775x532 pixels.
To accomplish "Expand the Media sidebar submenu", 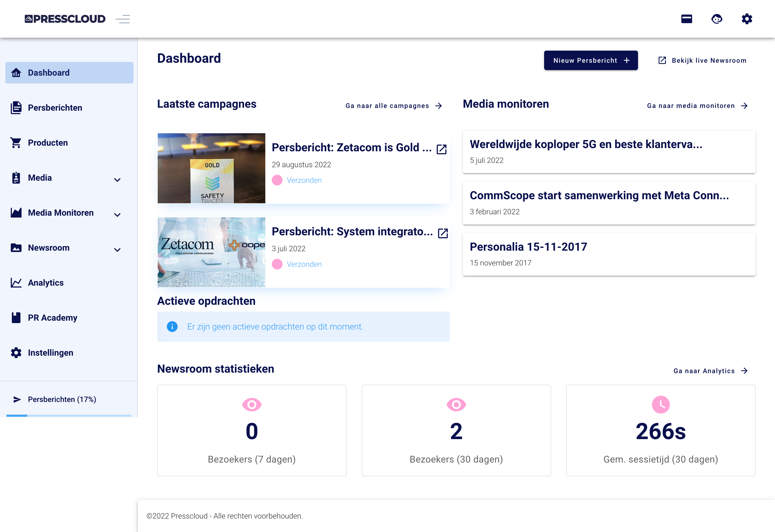I will point(117,180).
